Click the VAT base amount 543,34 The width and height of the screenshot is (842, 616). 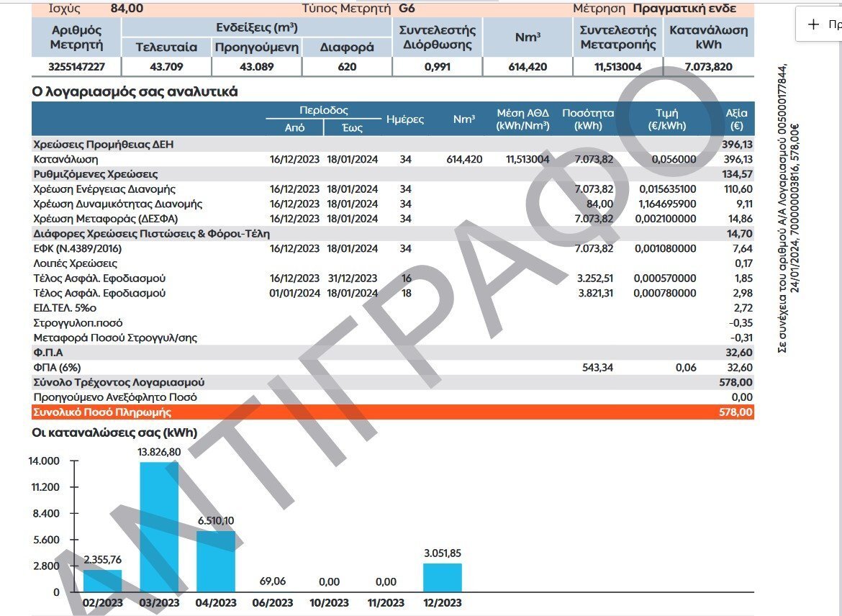click(597, 368)
